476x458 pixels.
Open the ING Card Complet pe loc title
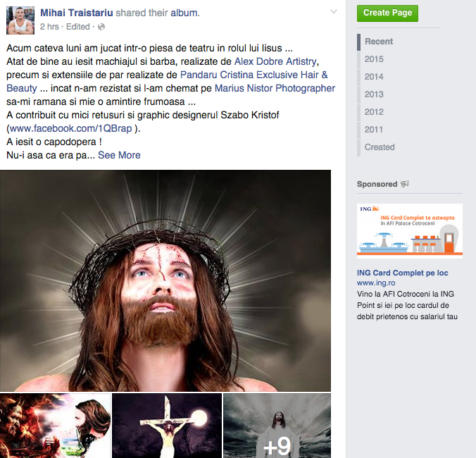(403, 273)
